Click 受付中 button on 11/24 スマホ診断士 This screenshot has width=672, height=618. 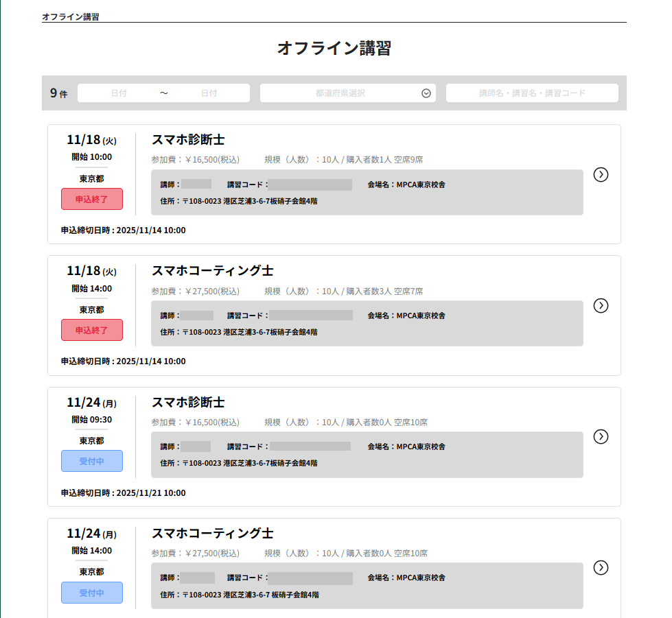click(x=91, y=461)
